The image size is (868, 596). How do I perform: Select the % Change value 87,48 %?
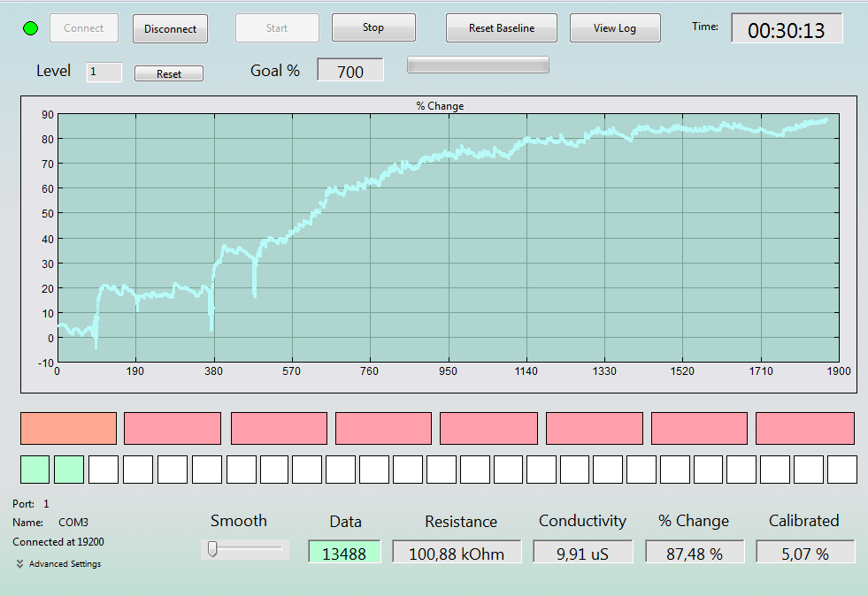coord(695,553)
